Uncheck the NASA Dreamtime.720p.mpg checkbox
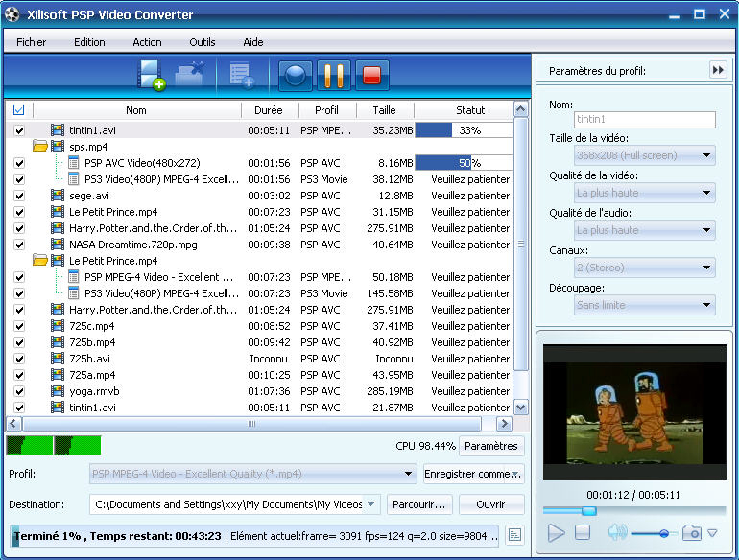Image resolution: width=739 pixels, height=560 pixels. 19,245
